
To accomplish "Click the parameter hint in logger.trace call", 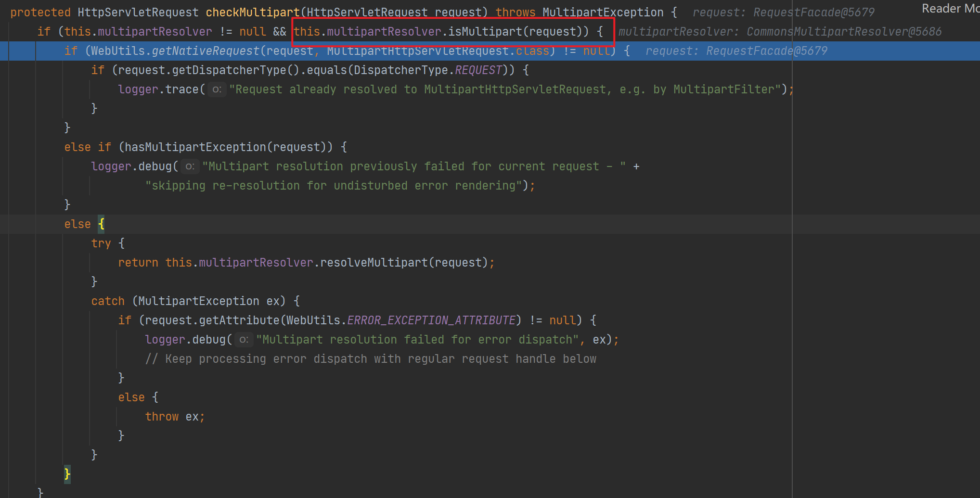I will (x=217, y=89).
